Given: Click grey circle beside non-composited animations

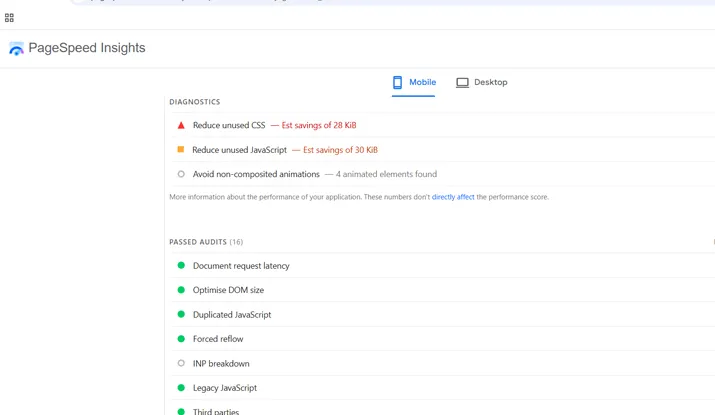Looking at the screenshot, I should (181, 174).
